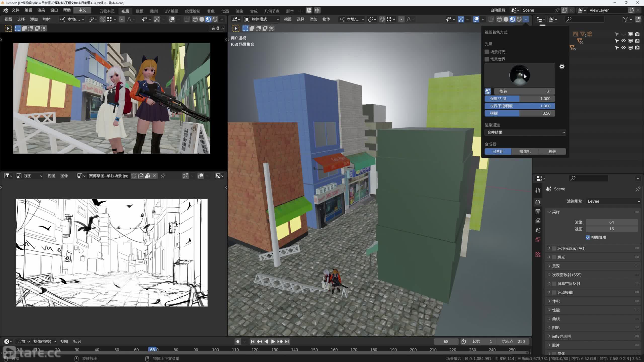This screenshot has height=362, width=644.
Task: Switch to Modeling workspace tab (建模)
Action: coord(139,11)
